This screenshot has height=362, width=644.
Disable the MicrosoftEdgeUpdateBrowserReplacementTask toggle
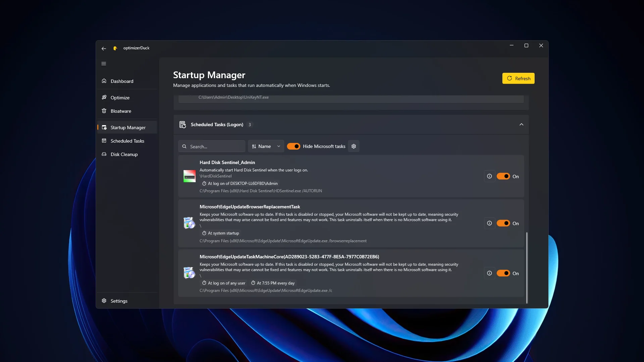[x=503, y=223]
